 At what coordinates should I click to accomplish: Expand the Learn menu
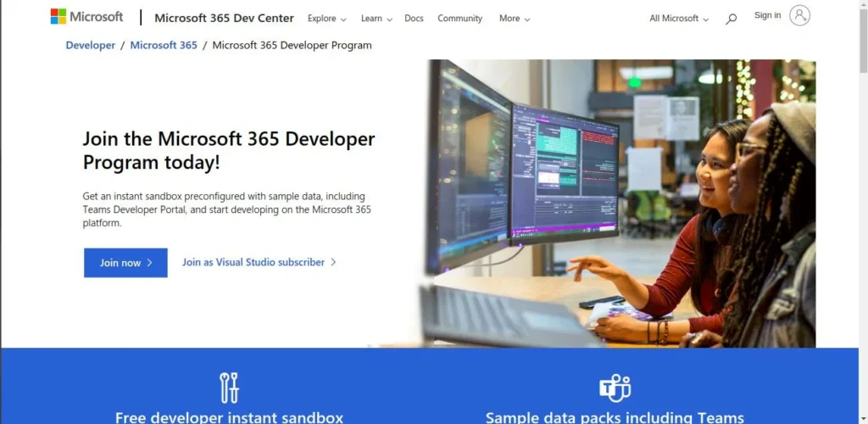376,19
